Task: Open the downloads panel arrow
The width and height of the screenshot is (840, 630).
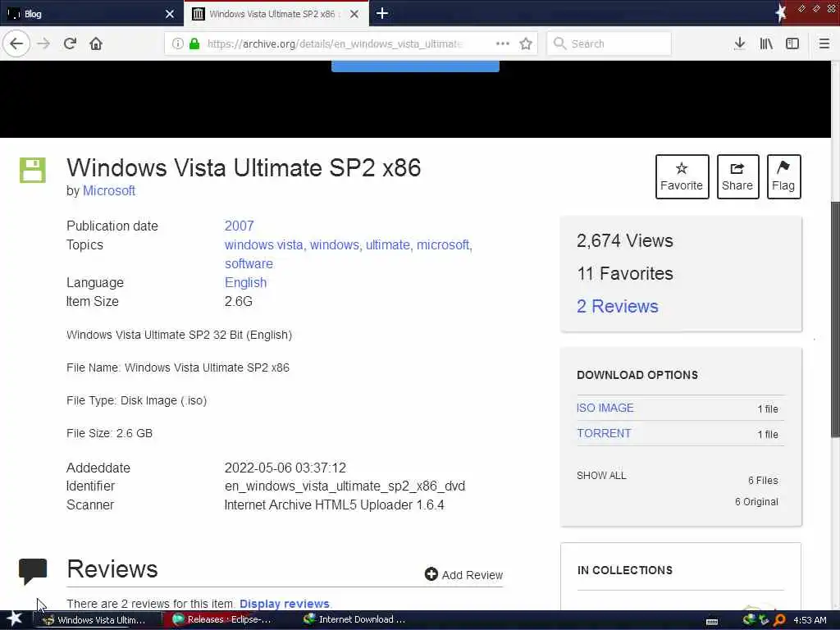Action: click(x=740, y=43)
